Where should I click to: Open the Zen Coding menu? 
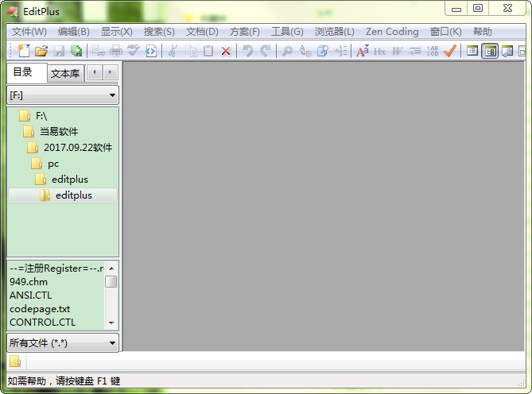[x=391, y=32]
